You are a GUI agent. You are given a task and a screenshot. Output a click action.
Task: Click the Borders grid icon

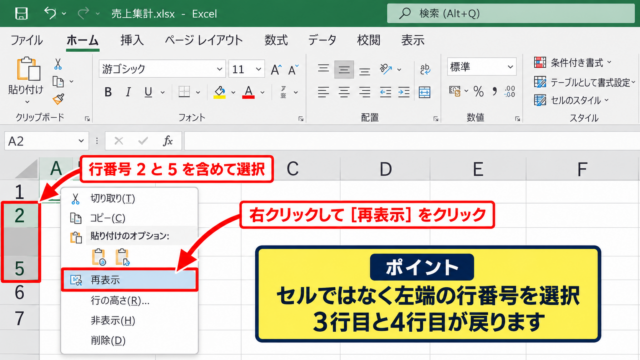click(x=184, y=92)
